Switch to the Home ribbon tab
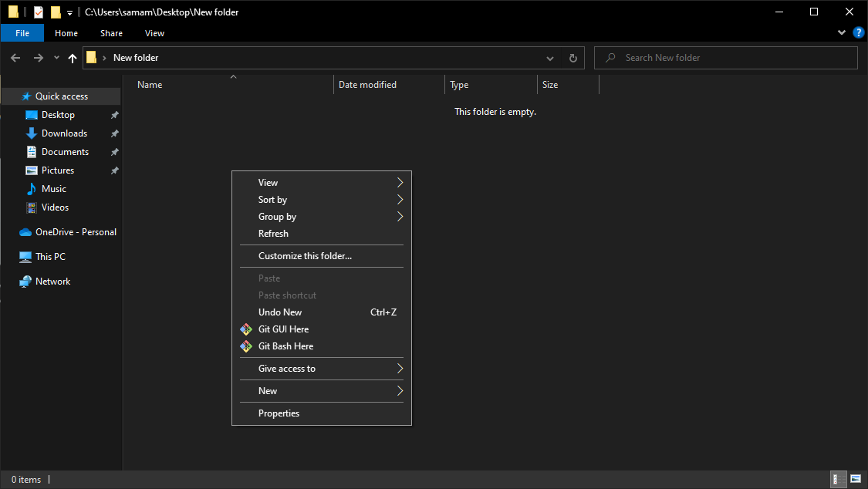 tap(66, 33)
